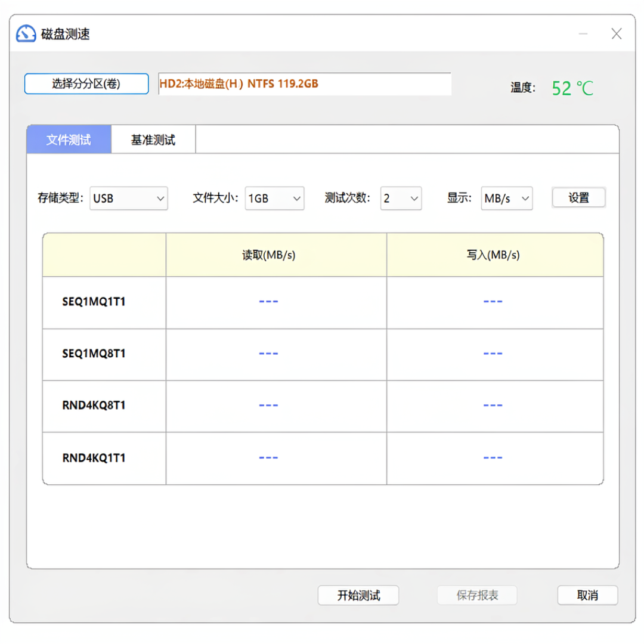Viewport: 644px width, 644px height.
Task: Click the 取消 button
Action: coord(587,595)
